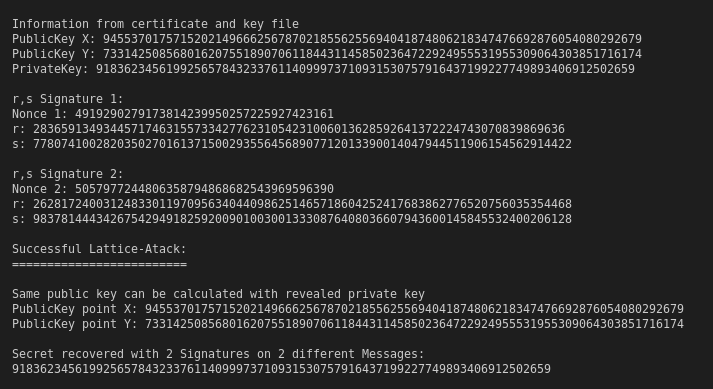This screenshot has width=713, height=389.
Task: Click the PublicKey Y value in the certificate section
Action: coord(372,54)
